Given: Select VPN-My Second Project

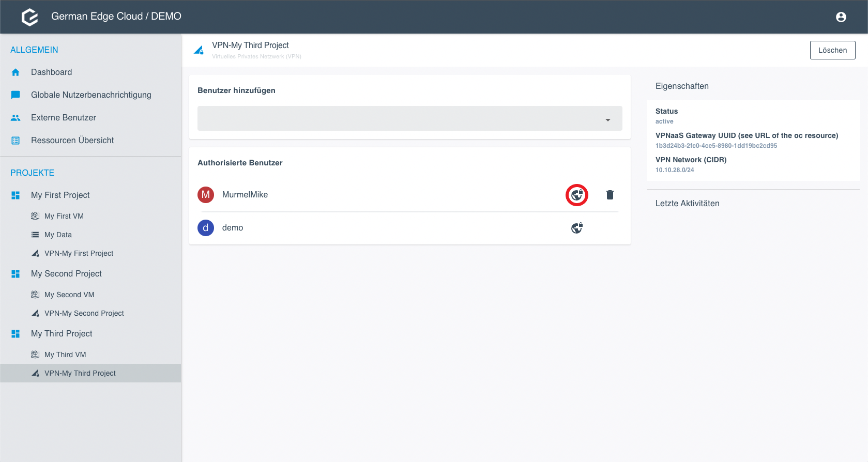Looking at the screenshot, I should click(x=84, y=313).
